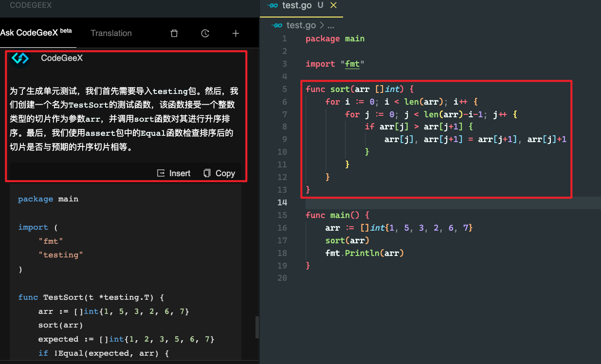
Task: Start a new chat with plus icon
Action: 236,34
